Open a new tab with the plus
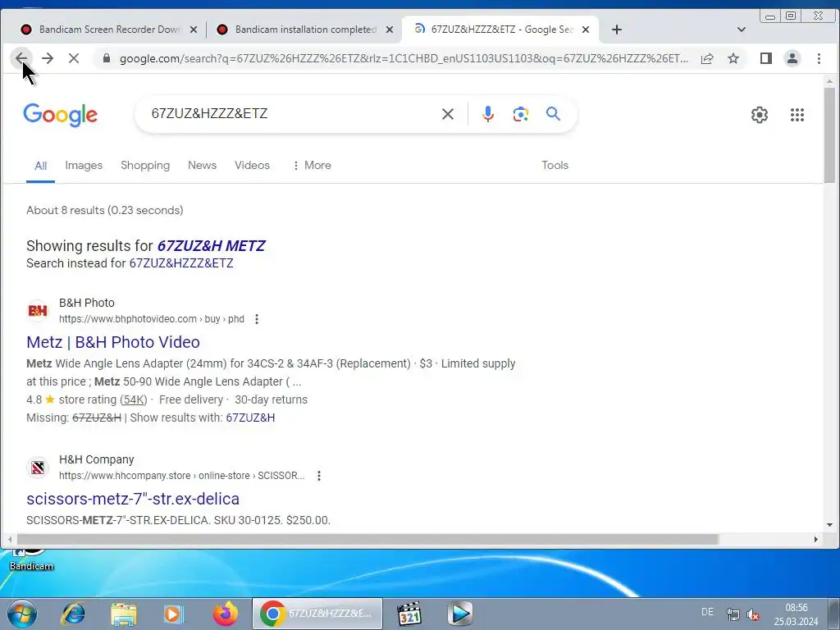Image resolution: width=840 pixels, height=630 pixels. tap(617, 30)
